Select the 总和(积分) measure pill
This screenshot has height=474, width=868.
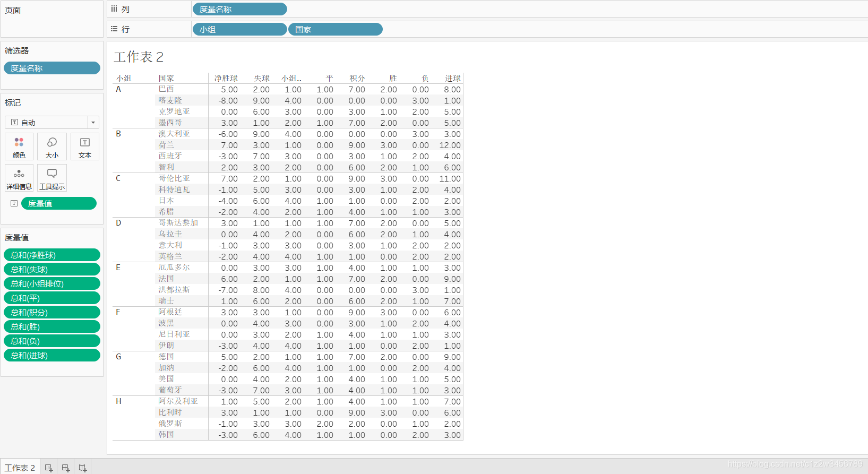(x=52, y=312)
